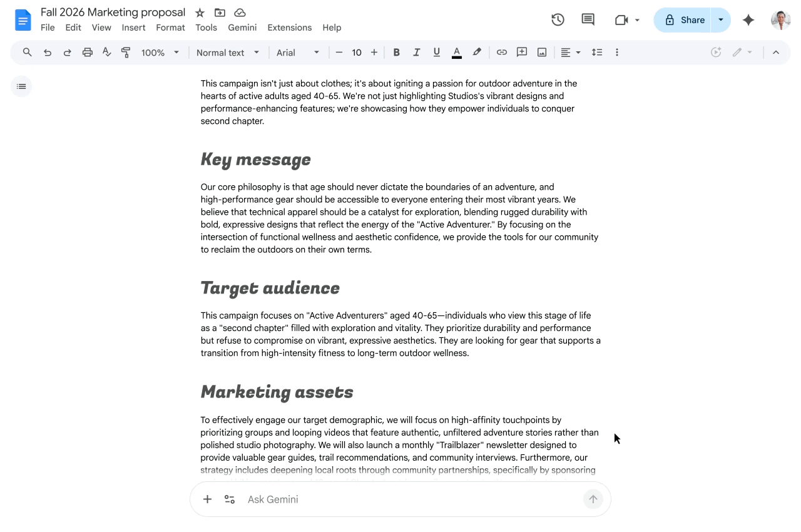Toggle bold formatting
Viewport: 801px width, 532px height.
click(x=396, y=53)
